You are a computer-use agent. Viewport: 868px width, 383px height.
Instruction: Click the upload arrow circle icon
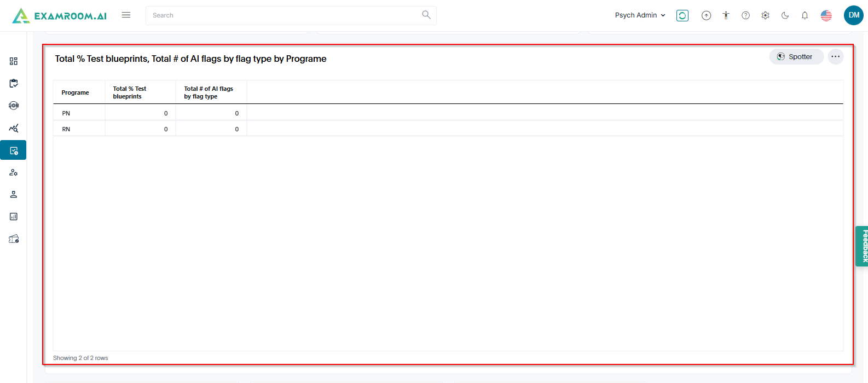(707, 15)
